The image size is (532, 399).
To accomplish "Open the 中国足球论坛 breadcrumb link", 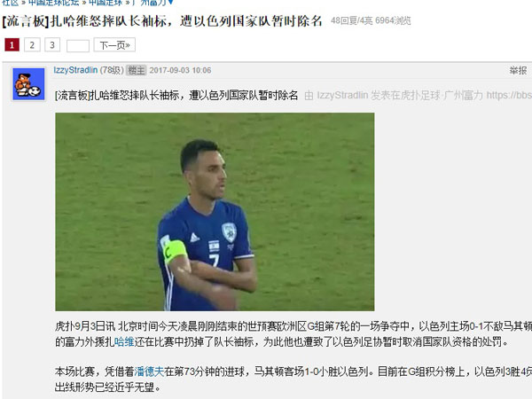I will coord(53,3).
